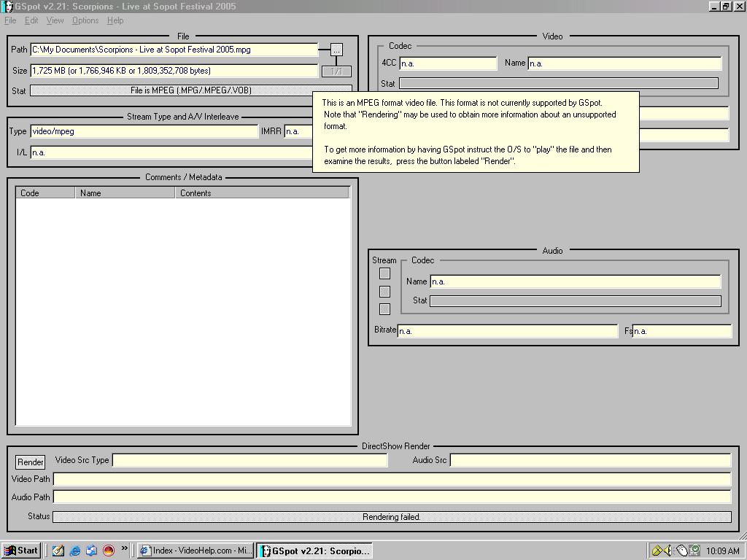Viewport: 747px width, 560px height.
Task: Launch Internet Explorer from quick launch
Action: [75, 551]
